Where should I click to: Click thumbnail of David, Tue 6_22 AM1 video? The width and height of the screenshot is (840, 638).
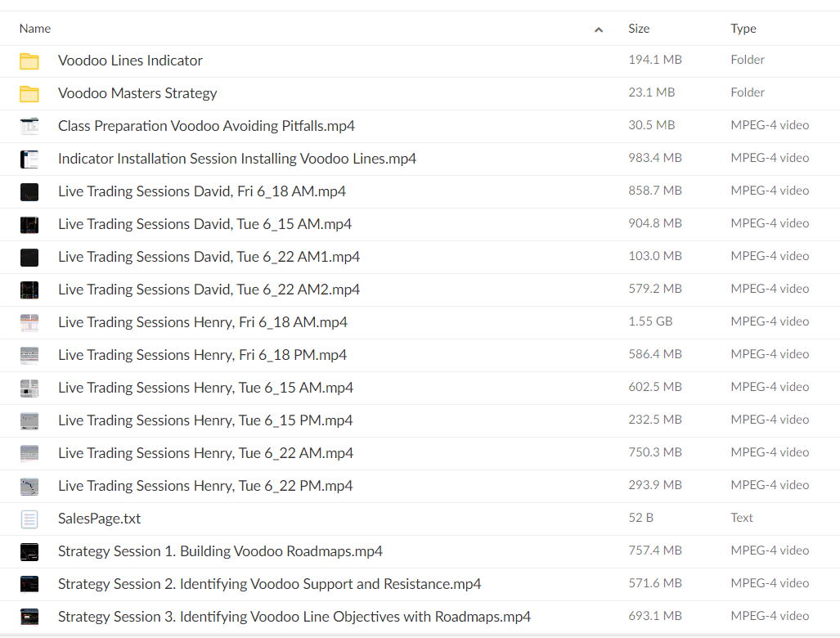(x=29, y=257)
